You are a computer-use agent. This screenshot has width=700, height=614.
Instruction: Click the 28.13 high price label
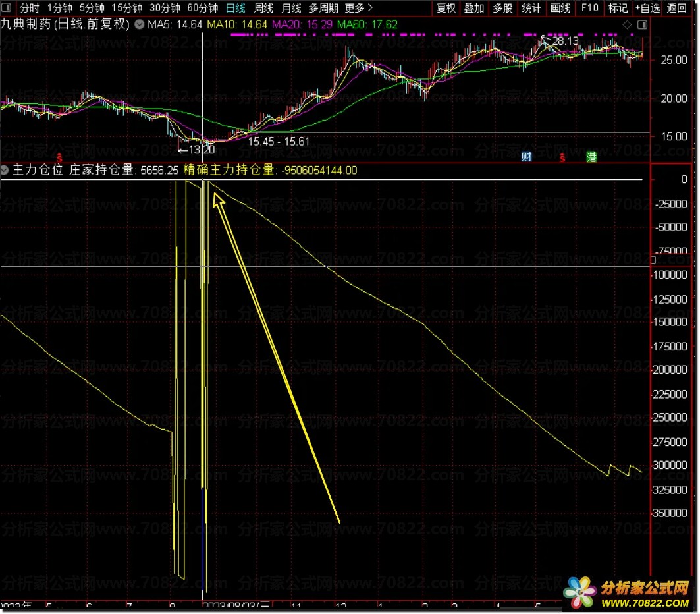[x=565, y=41]
